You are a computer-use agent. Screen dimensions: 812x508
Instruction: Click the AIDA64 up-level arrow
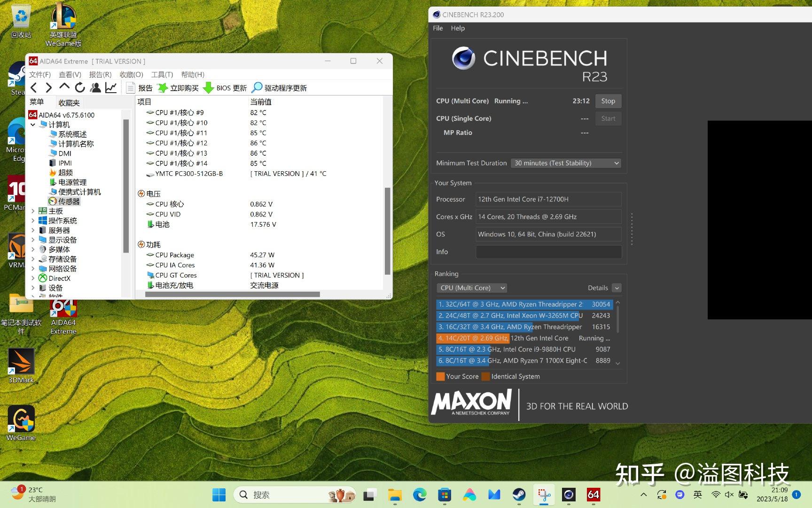pos(64,87)
